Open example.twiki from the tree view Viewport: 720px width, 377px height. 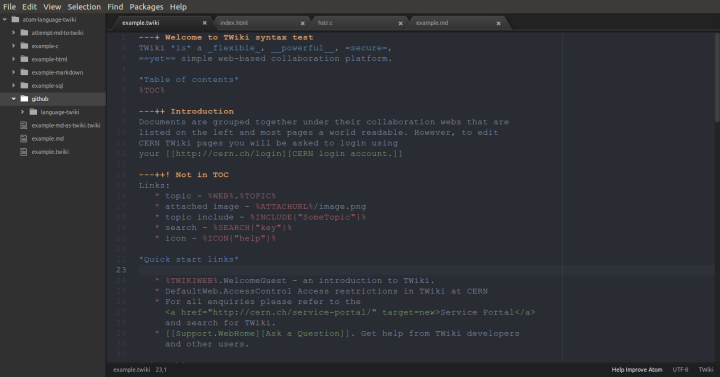click(x=50, y=152)
